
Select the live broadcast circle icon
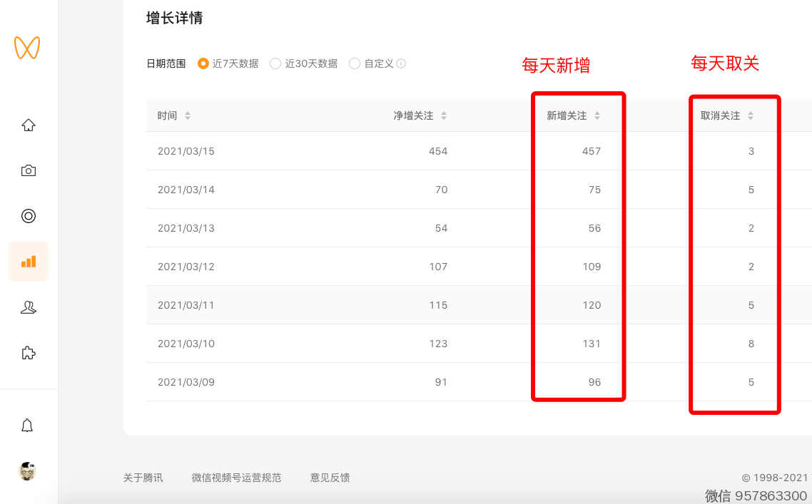(x=29, y=216)
